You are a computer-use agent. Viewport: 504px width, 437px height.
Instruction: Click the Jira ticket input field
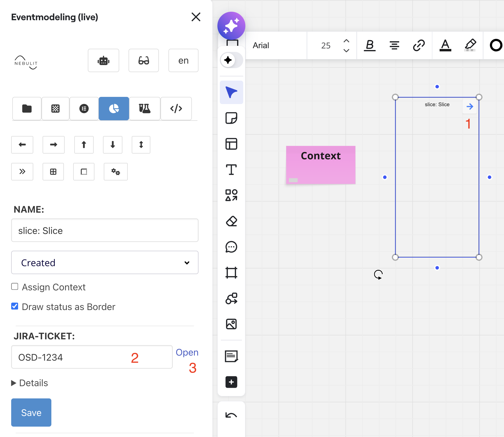[x=92, y=357]
